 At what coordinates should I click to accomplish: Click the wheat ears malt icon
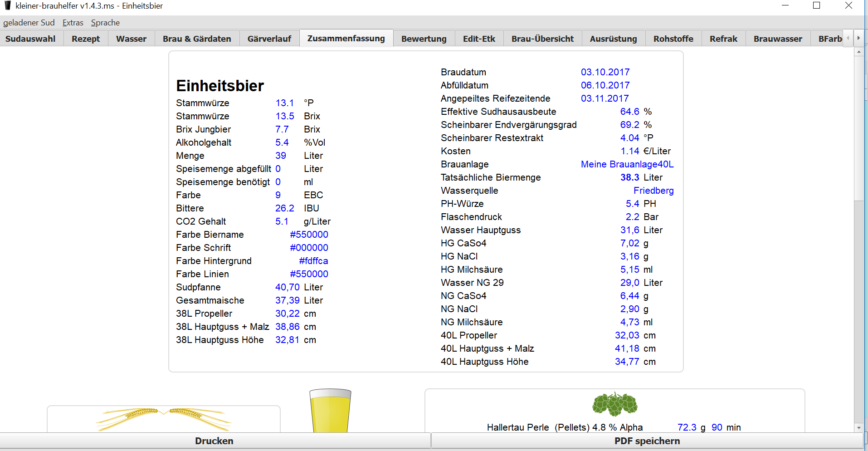163,418
